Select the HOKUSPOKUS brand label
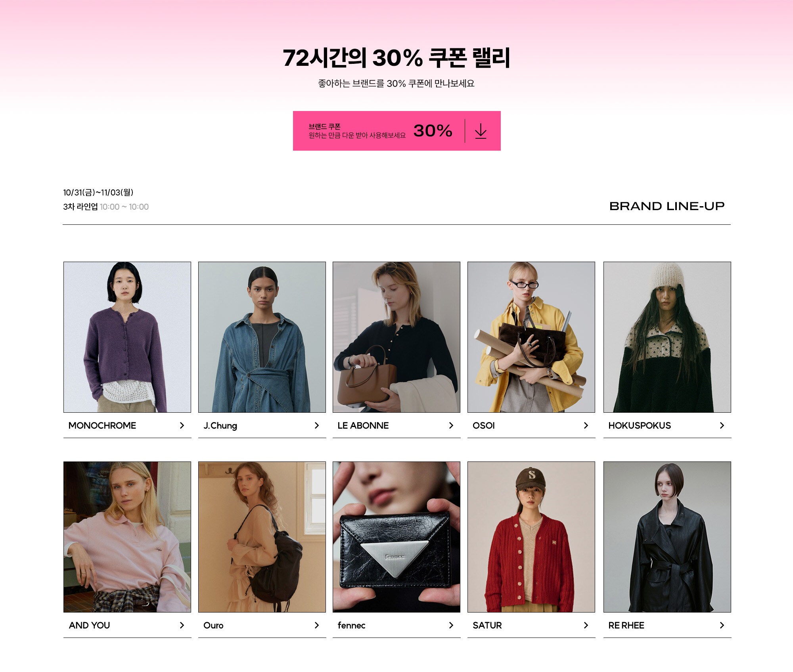793x672 pixels. pyautogui.click(x=640, y=425)
